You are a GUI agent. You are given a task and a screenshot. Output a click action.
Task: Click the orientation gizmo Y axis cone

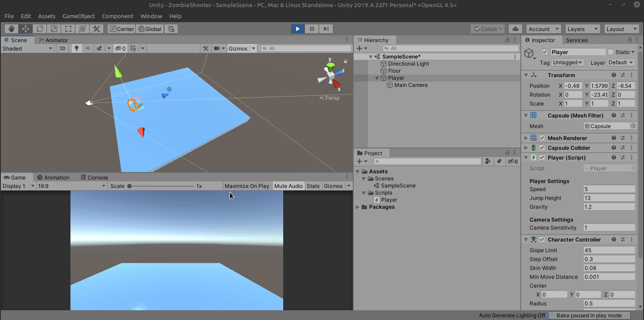click(x=330, y=66)
